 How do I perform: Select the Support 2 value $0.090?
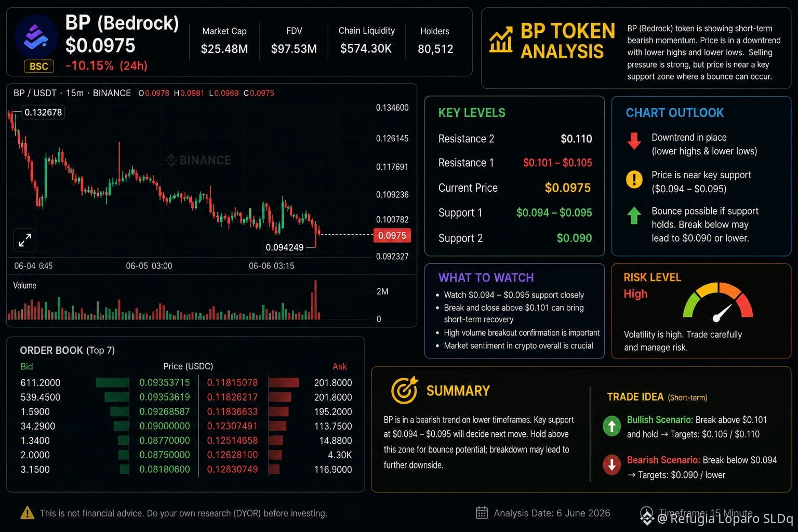(574, 238)
